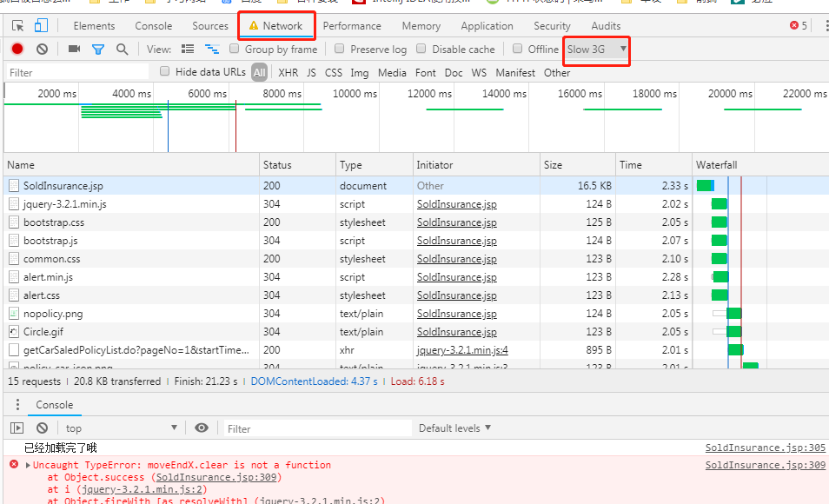The image size is (829, 504).
Task: Select the jquery-3.2.1.min.js request row
Action: coord(414,203)
